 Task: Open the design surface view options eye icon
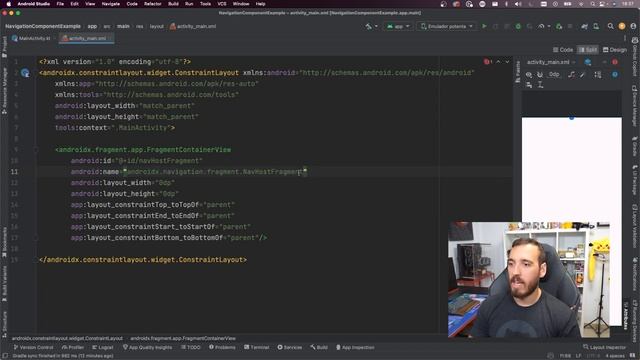coord(529,75)
